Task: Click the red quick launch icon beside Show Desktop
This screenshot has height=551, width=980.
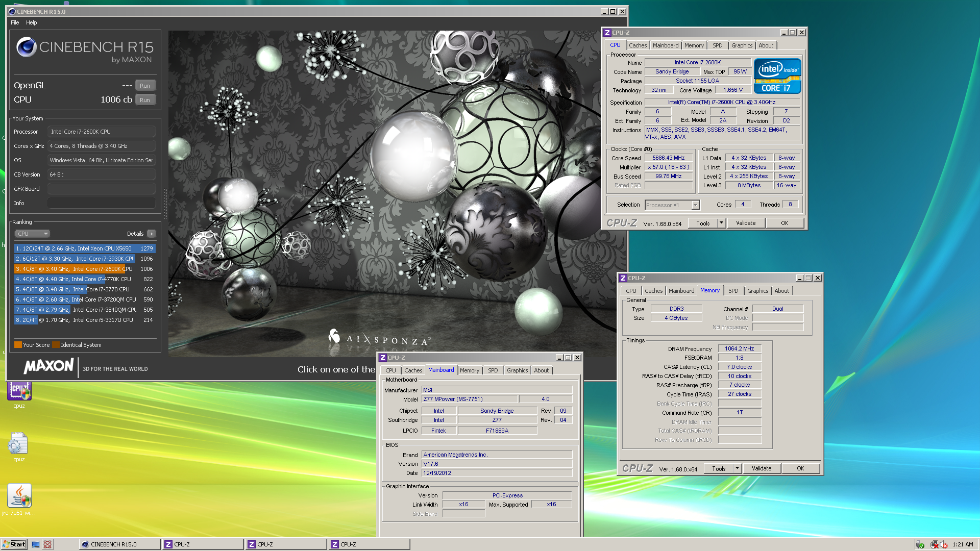Action: coord(47,544)
